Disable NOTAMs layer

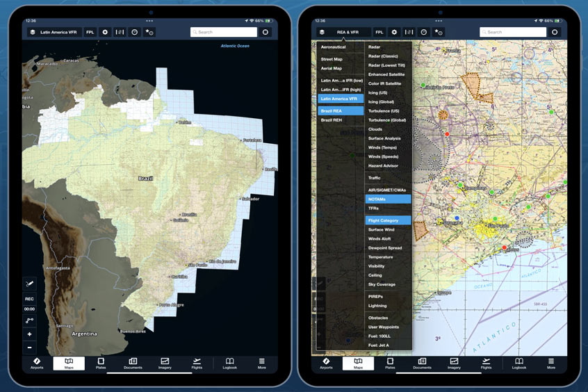[x=388, y=199]
